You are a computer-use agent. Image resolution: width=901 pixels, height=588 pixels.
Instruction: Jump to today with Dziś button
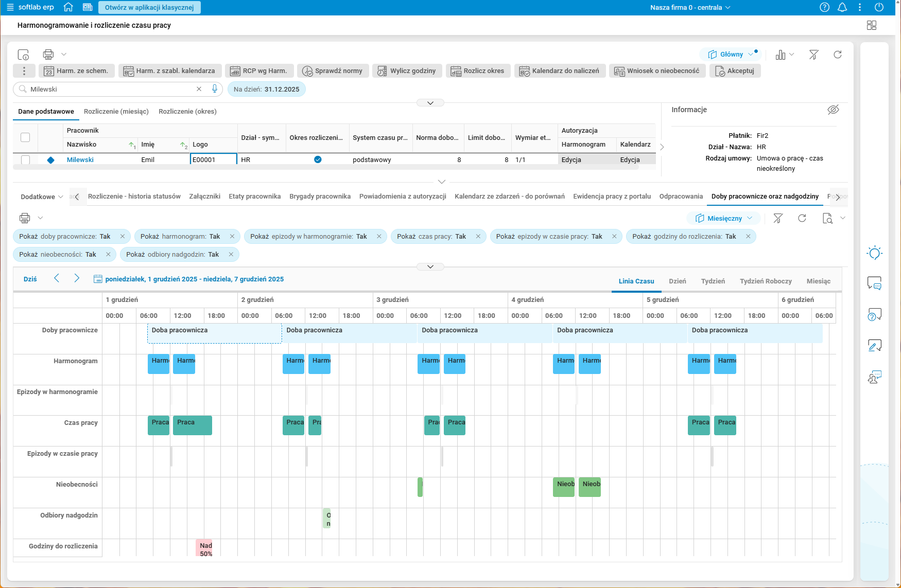point(30,279)
